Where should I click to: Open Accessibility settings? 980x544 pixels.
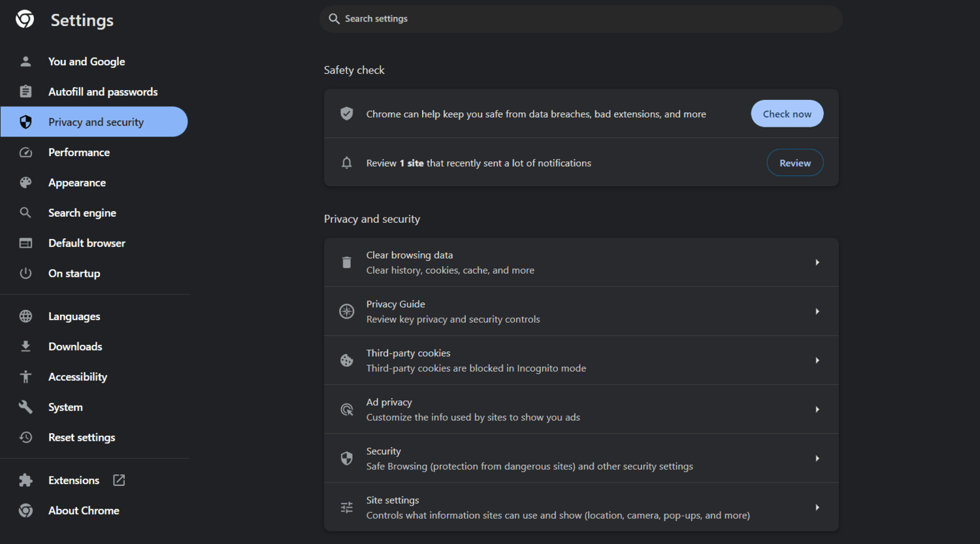pyautogui.click(x=94, y=377)
